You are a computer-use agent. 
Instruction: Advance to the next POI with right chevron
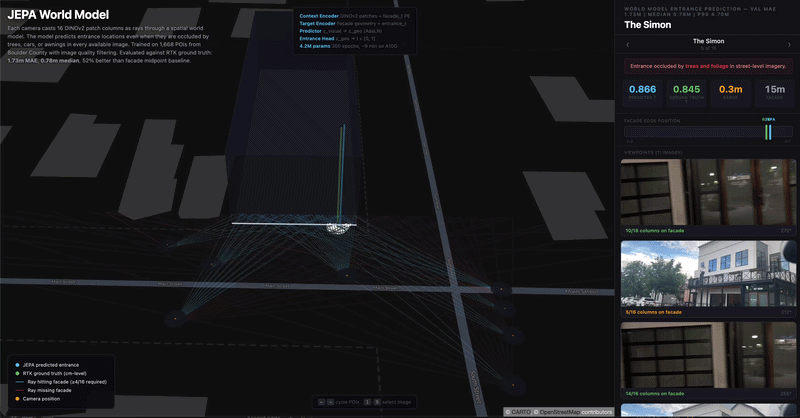789,44
